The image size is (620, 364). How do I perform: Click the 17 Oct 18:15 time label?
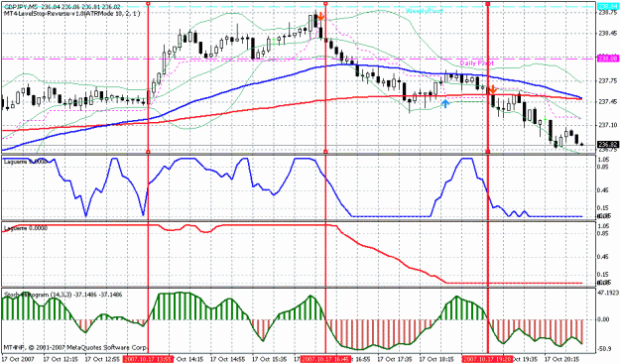435,359
